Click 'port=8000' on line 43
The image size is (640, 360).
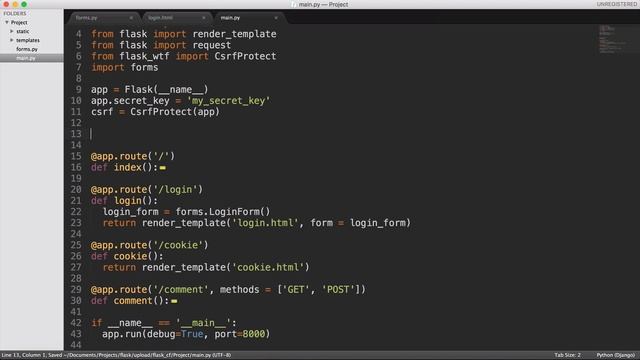click(240, 334)
